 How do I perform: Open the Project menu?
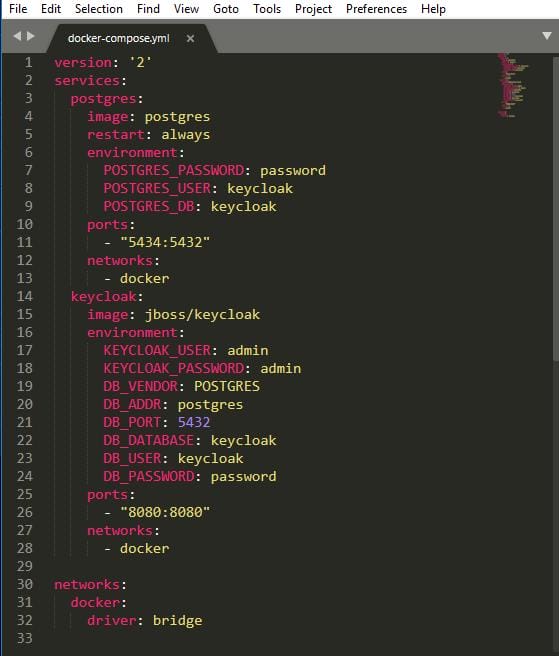point(313,9)
